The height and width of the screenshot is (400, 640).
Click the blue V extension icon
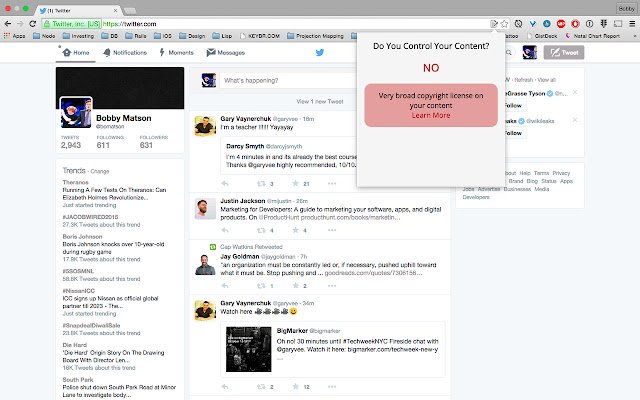click(x=532, y=24)
